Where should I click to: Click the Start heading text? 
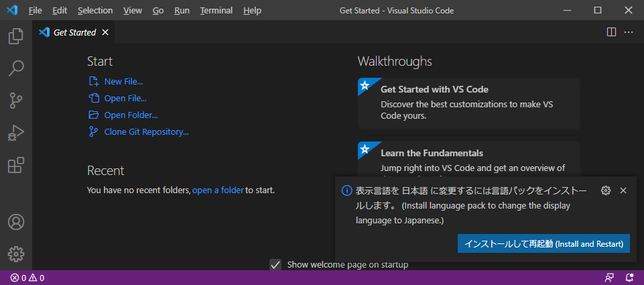tap(100, 61)
